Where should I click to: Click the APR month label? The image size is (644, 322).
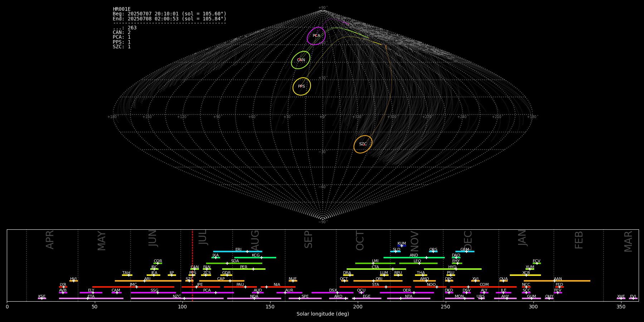pyautogui.click(x=50, y=240)
